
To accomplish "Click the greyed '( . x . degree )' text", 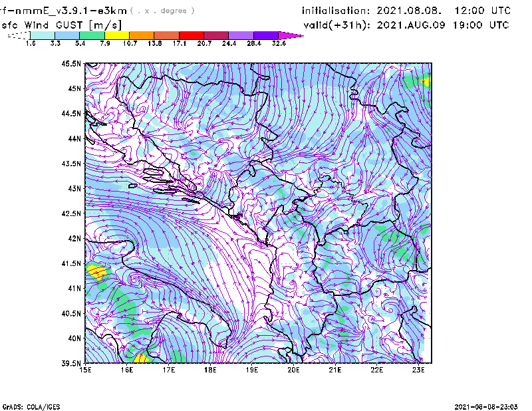I will (162, 11).
